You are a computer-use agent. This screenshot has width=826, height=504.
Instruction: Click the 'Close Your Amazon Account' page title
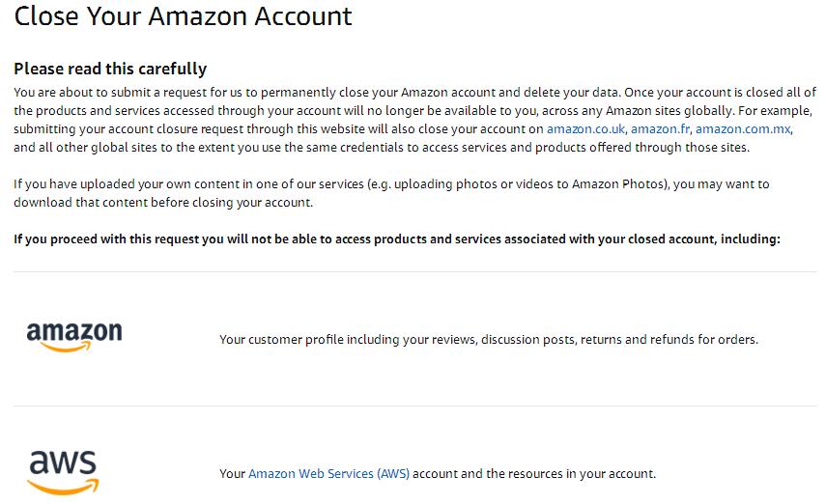click(x=184, y=16)
